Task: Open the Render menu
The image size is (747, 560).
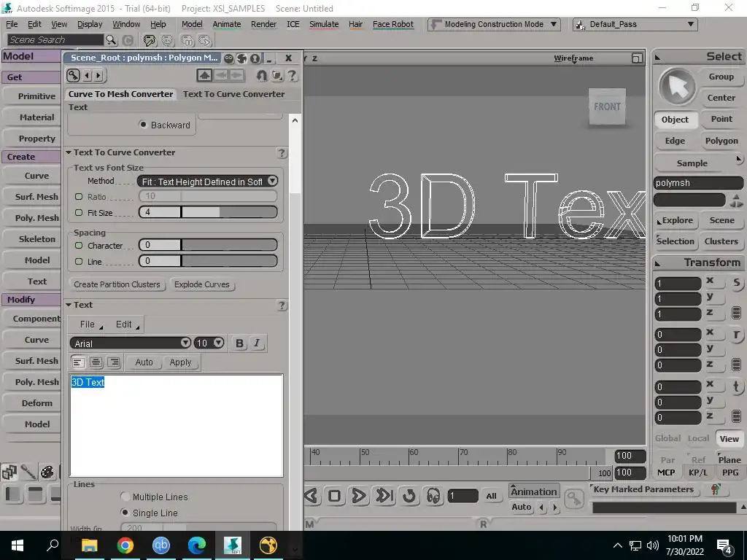Action: (263, 24)
